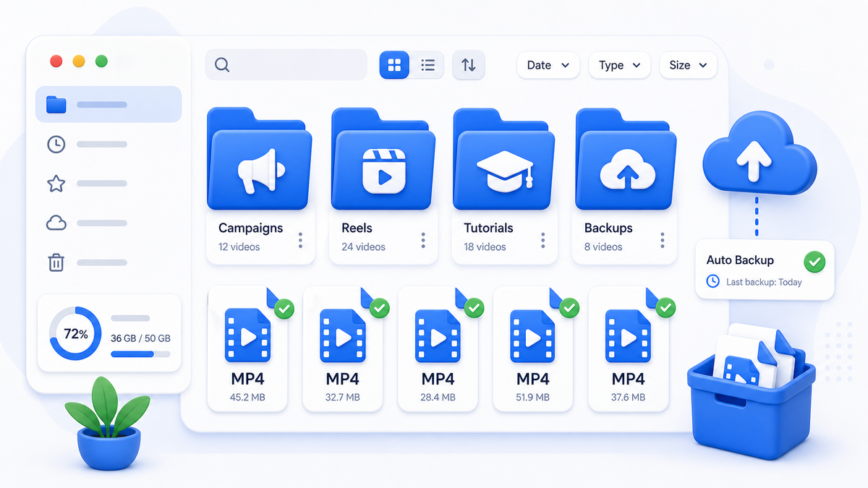Click inside the search input field
This screenshot has width=868, height=488.
coord(286,65)
